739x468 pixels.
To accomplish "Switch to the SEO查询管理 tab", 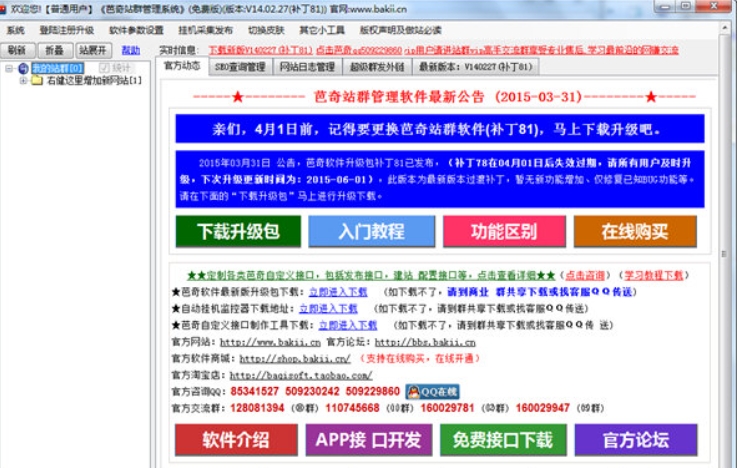I will coord(240,67).
